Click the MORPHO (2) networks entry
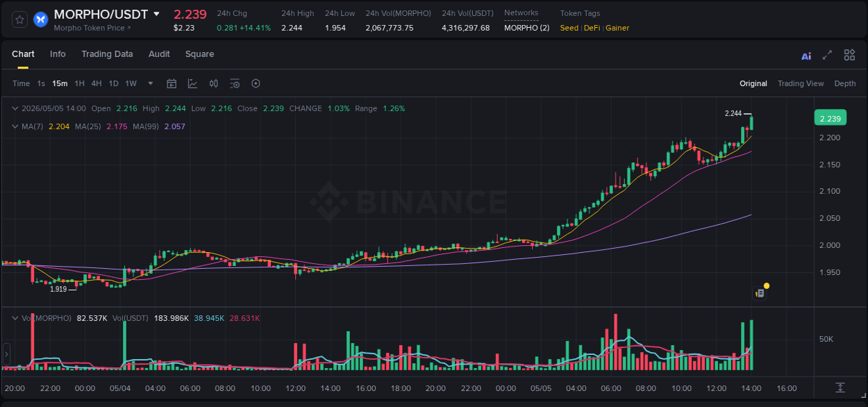This screenshot has width=868, height=407. pyautogui.click(x=526, y=28)
